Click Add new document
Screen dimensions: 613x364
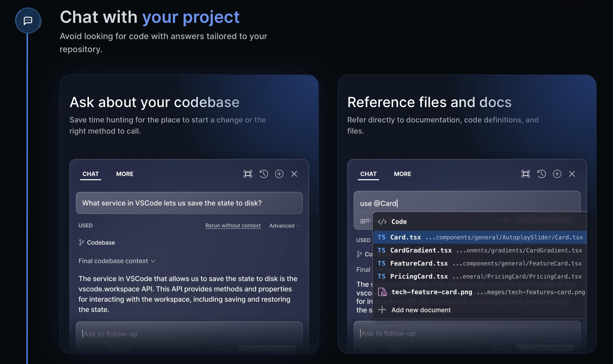421,310
